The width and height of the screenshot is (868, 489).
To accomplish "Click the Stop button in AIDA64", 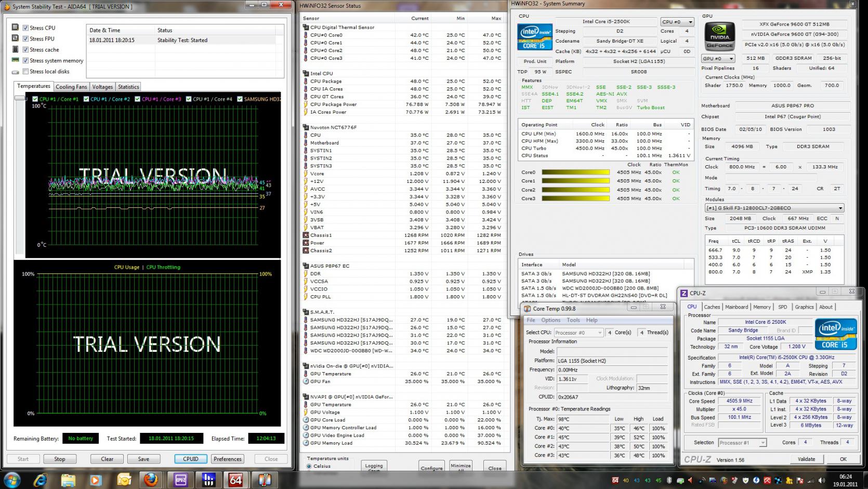I will tap(60, 459).
